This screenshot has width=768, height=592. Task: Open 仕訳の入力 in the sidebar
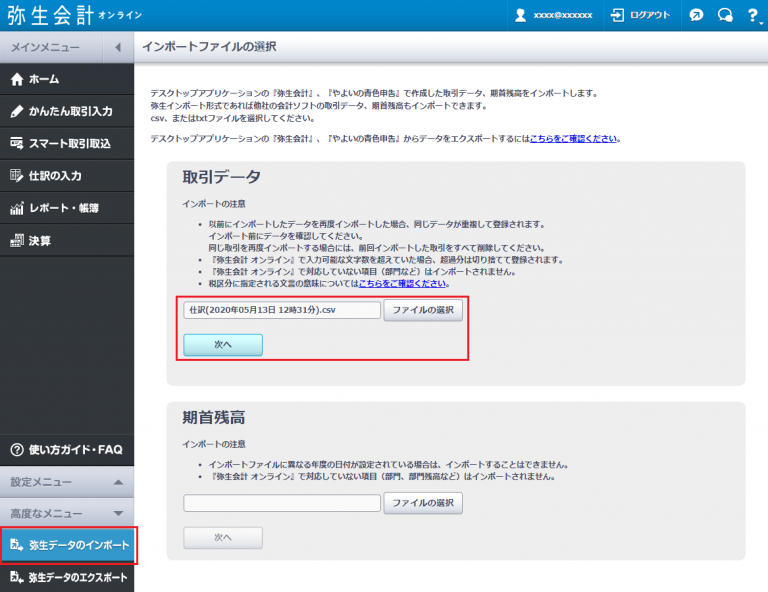point(67,176)
